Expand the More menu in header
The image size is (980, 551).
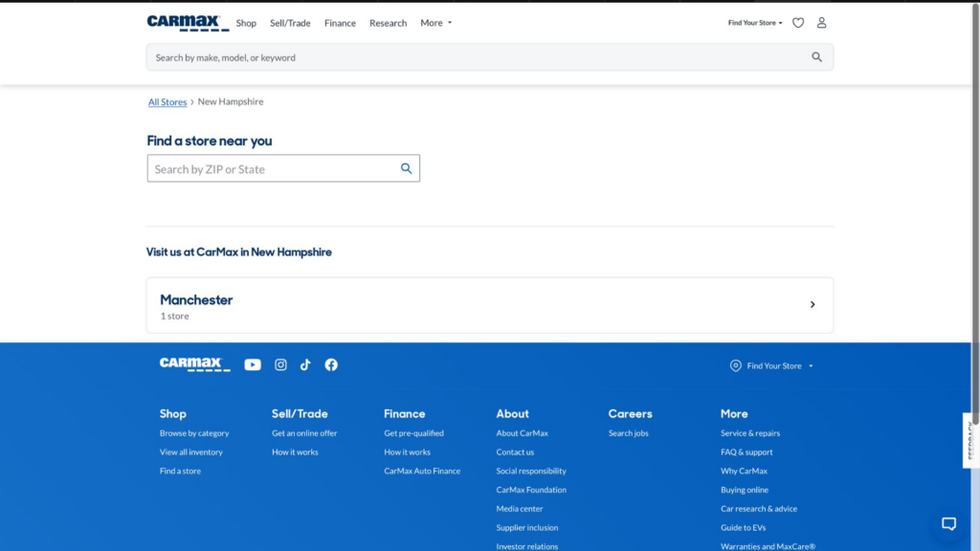435,23
